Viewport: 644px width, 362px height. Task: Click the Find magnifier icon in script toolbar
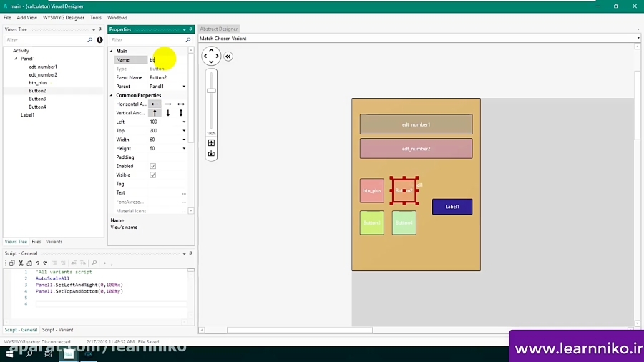click(x=94, y=263)
